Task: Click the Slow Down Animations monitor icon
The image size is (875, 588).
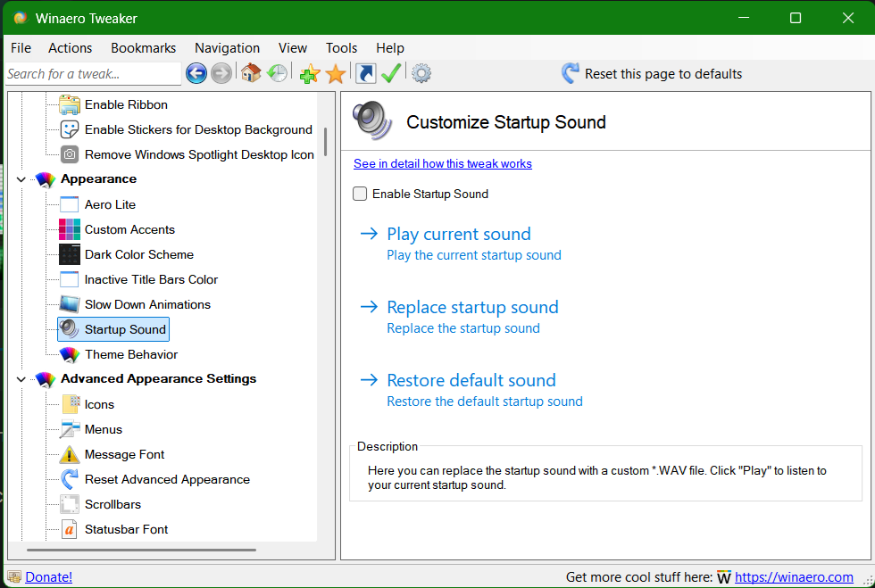Action: click(70, 304)
